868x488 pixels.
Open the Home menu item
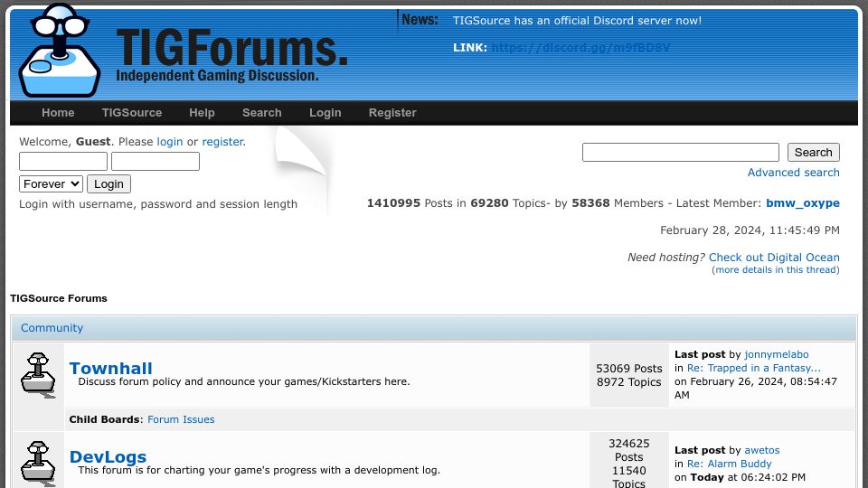tap(58, 113)
